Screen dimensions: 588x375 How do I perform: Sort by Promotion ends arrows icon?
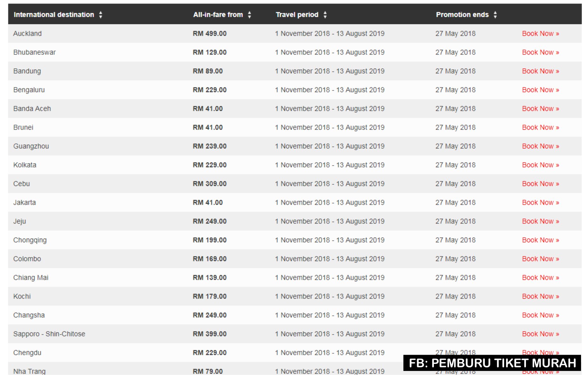point(495,15)
